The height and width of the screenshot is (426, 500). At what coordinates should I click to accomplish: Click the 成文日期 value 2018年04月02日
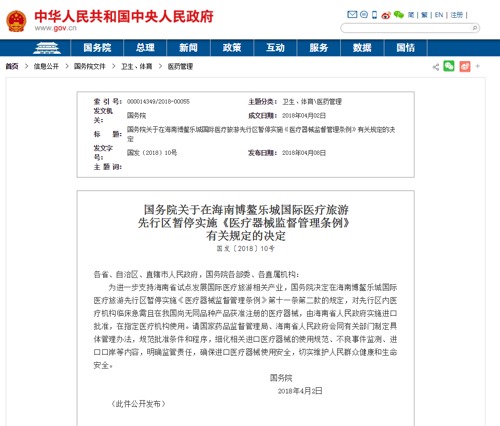click(304, 116)
